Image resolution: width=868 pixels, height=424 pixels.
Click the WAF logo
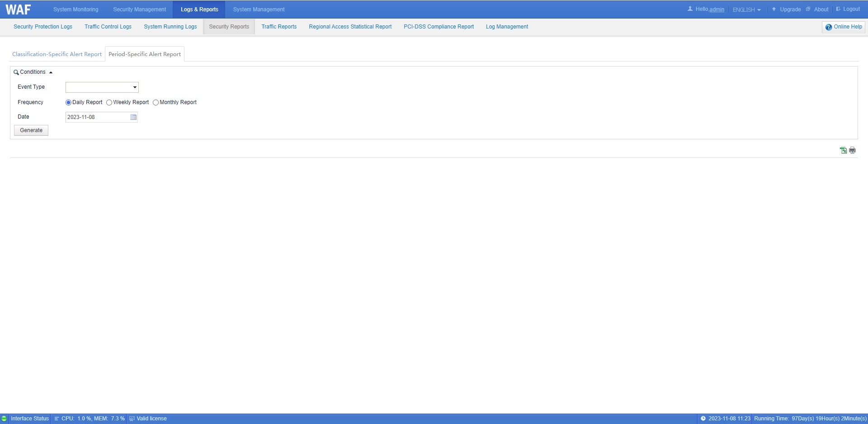pyautogui.click(x=18, y=10)
